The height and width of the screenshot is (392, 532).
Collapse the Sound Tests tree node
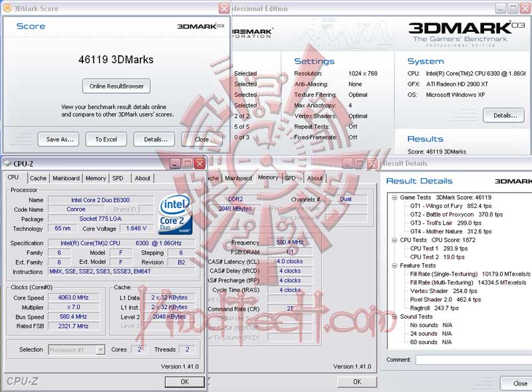click(x=394, y=317)
